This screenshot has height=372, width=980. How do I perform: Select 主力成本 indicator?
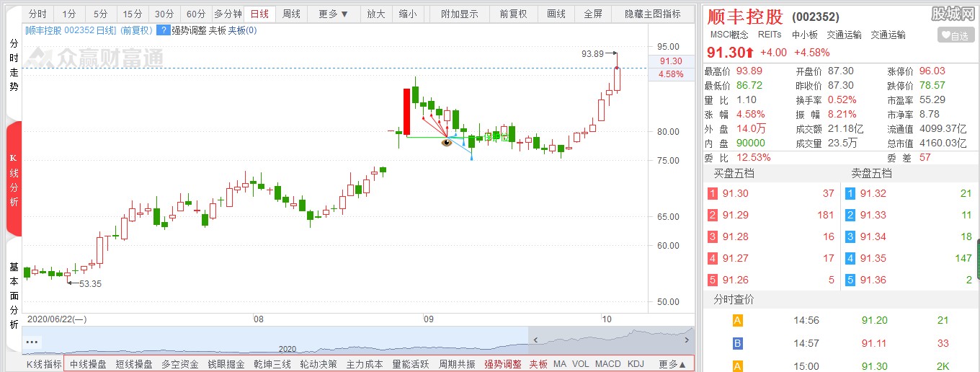365,364
